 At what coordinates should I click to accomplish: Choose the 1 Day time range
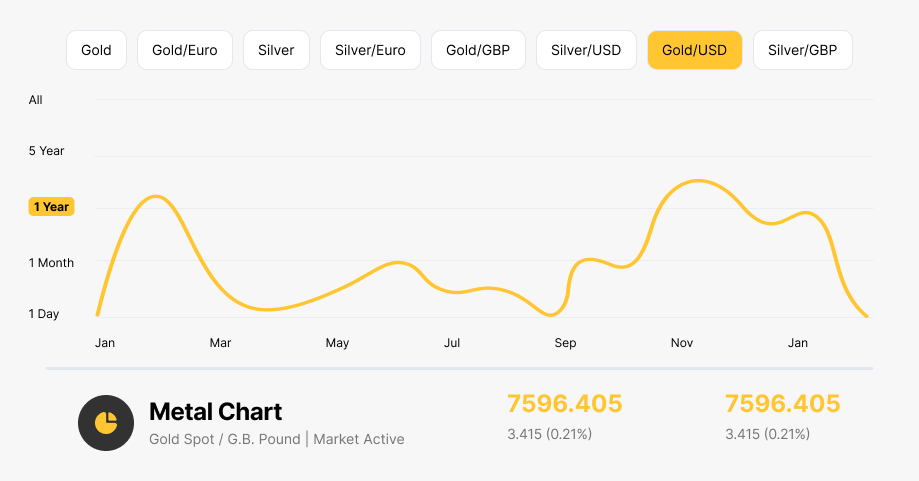(x=44, y=314)
